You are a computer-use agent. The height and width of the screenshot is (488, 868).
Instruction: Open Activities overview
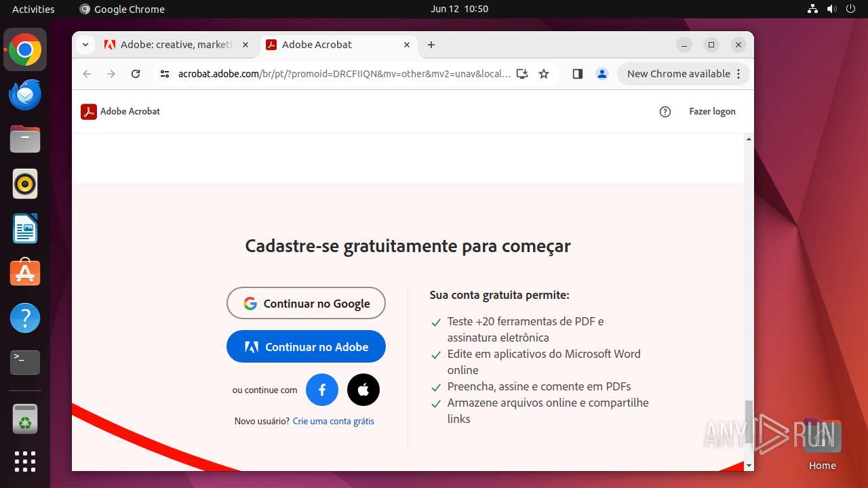tap(33, 9)
